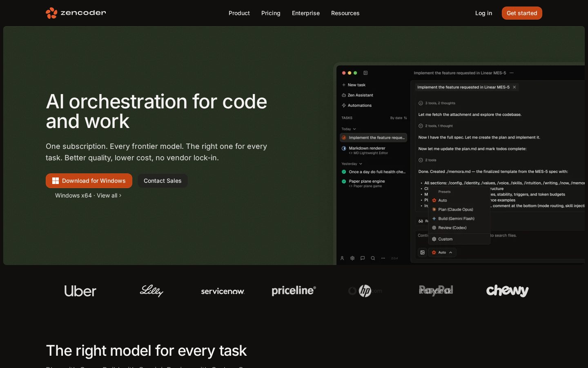
Task: Click the Download for Windows button
Action: 89,181
